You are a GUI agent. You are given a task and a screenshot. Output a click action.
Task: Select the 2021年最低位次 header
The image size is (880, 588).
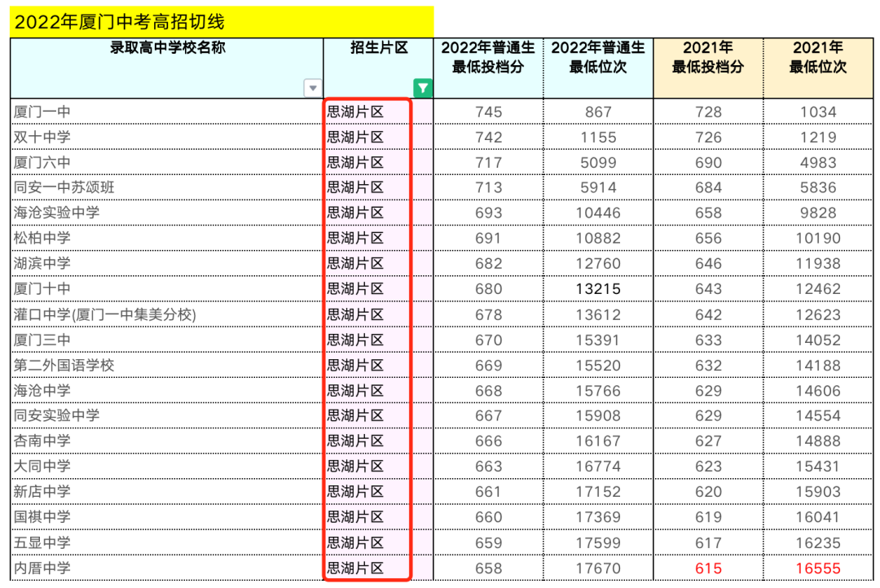pos(818,68)
